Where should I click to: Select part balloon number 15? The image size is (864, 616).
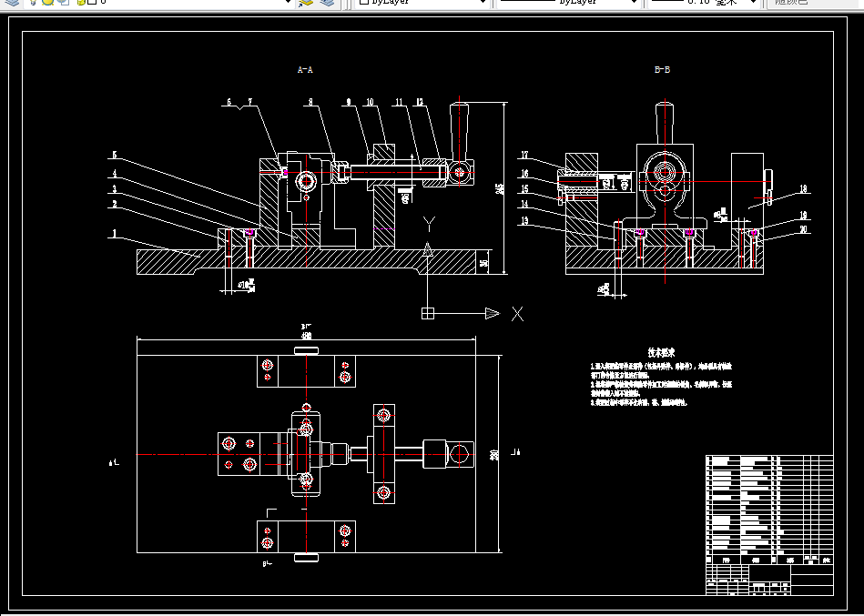524,189
